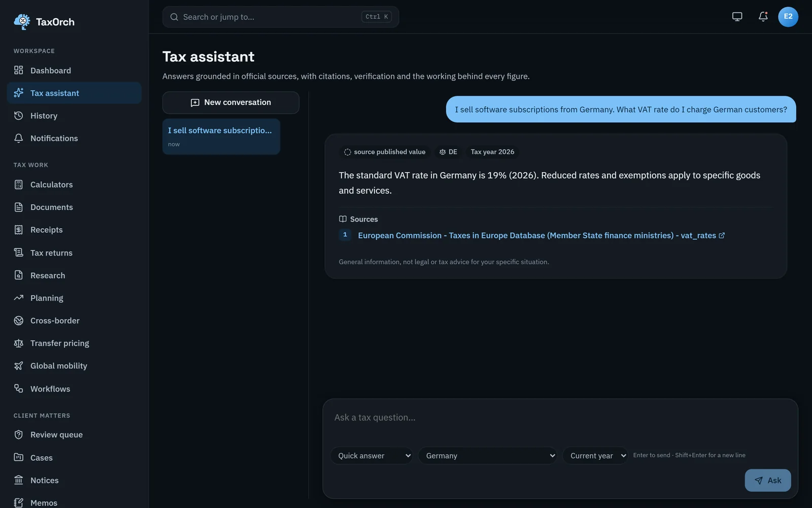
Task: Click the Planning trend-line icon
Action: tap(19, 298)
